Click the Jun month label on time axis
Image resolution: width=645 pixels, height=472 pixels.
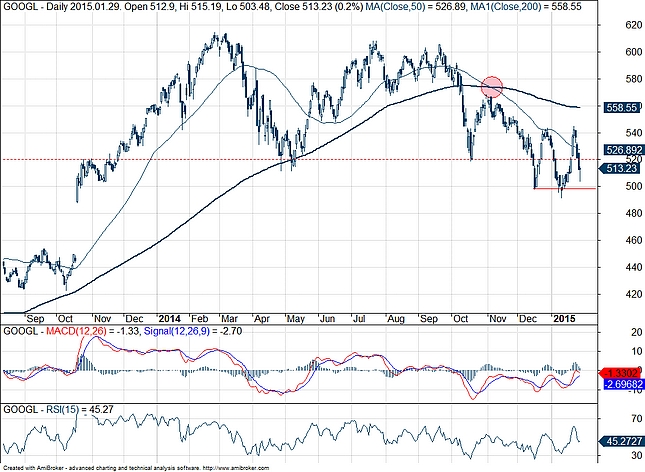point(328,319)
